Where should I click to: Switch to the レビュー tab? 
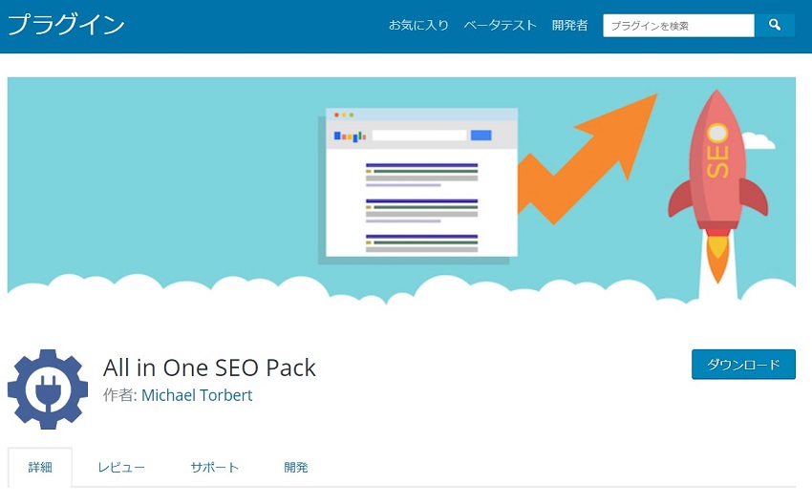pos(121,468)
